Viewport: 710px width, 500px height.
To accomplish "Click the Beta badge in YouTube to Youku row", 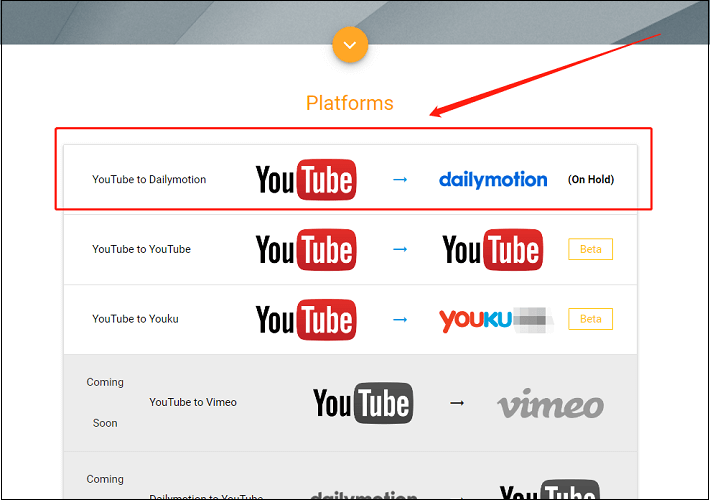I will pyautogui.click(x=590, y=319).
